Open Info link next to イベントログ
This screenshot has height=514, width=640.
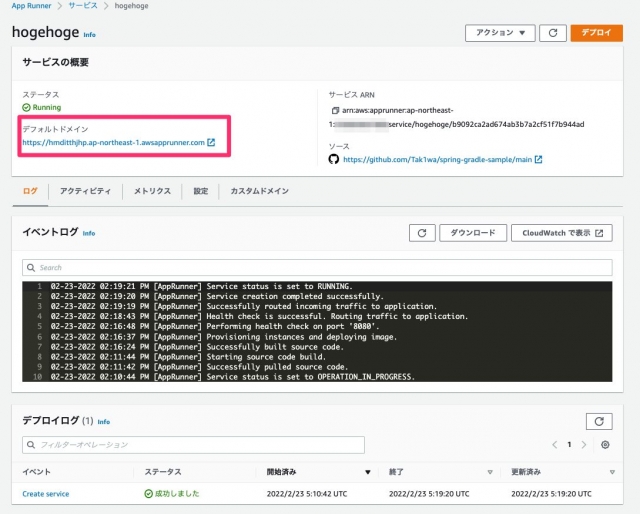point(89,234)
